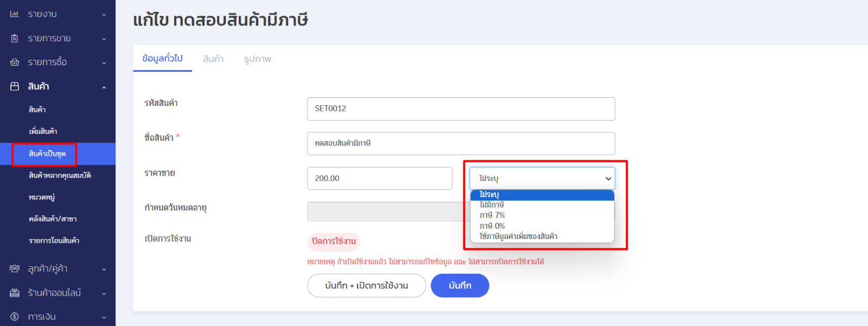Click the รายการซื้อ basket icon
The width and height of the screenshot is (868, 326).
pos(15,62)
